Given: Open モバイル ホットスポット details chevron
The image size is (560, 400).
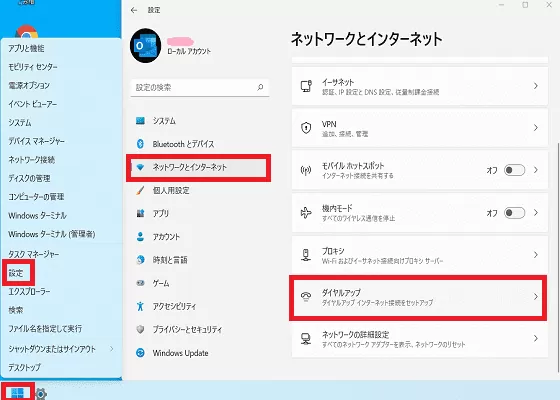Looking at the screenshot, I should pyautogui.click(x=536, y=170).
